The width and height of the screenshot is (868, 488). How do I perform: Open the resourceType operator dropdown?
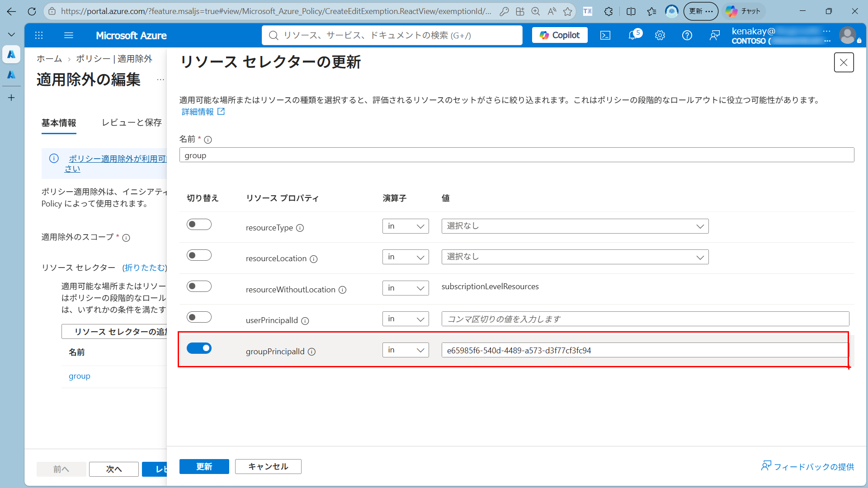point(406,226)
